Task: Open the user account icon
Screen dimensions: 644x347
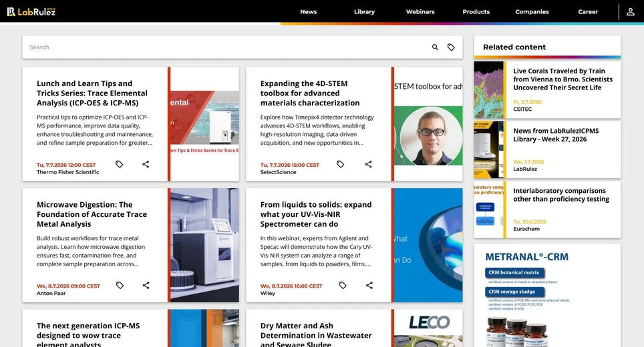Action: click(631, 12)
